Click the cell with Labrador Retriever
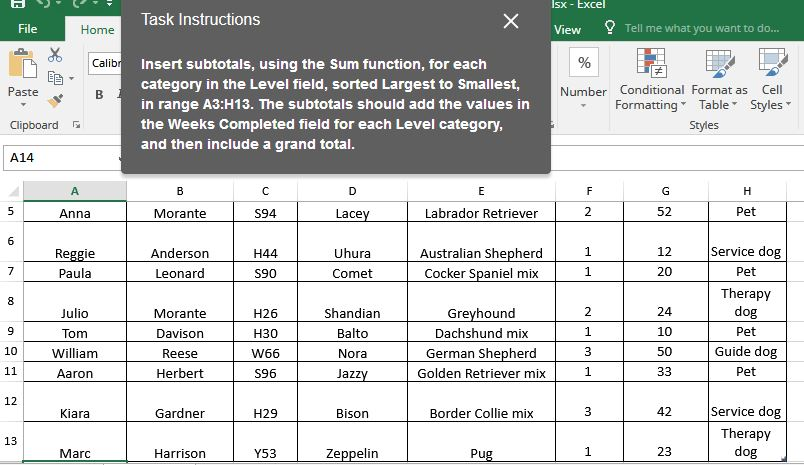 [481, 212]
